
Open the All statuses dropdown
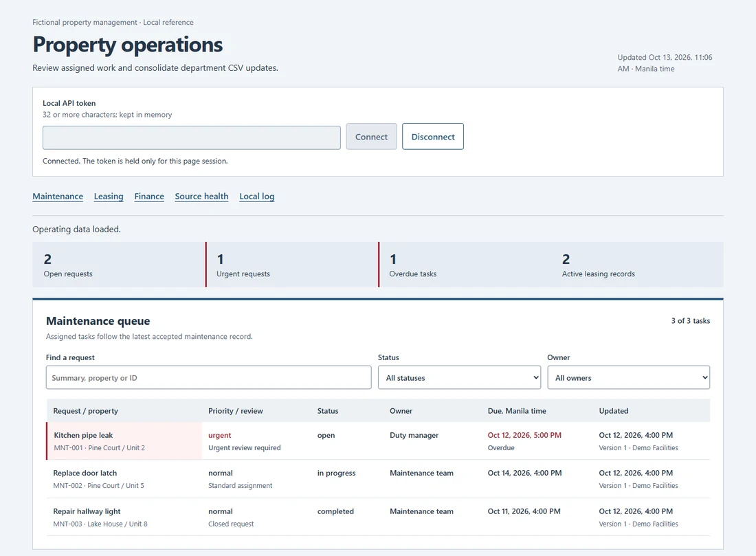tap(460, 377)
